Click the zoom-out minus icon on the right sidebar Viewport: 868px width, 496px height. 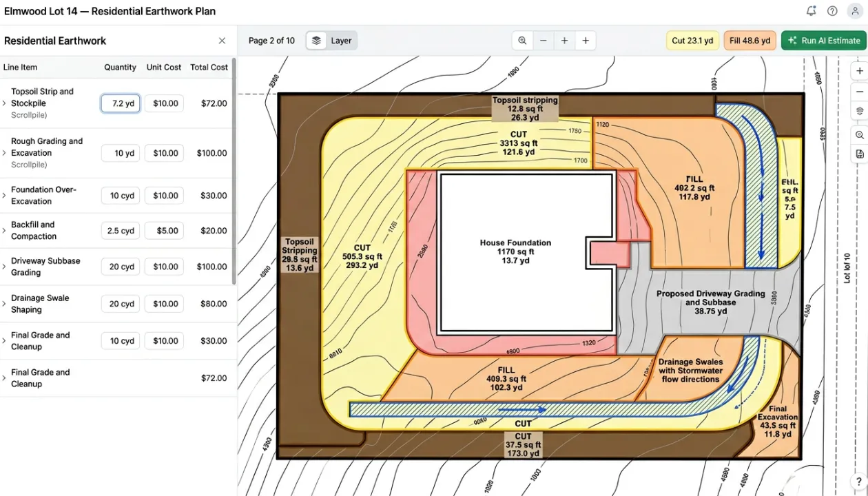click(859, 91)
